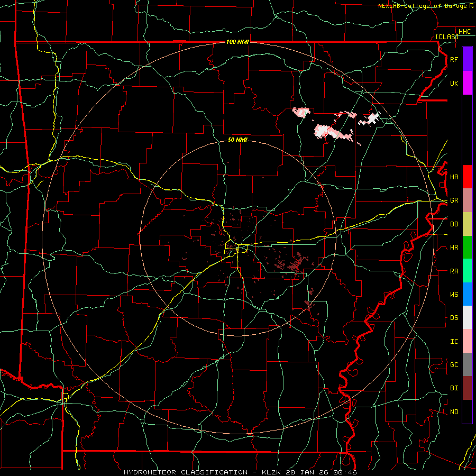This screenshot has width=476, height=476.
Task: Click the RF legend label
Action: 454,60
